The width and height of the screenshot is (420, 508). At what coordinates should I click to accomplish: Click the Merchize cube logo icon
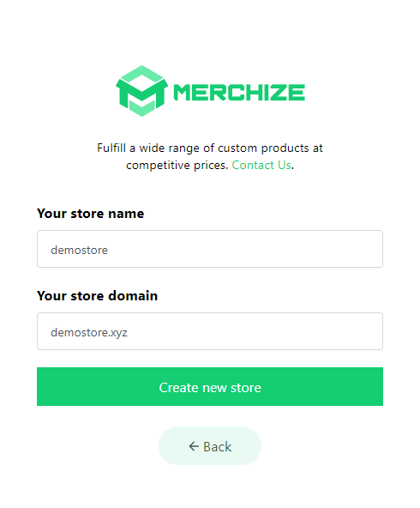tap(141, 91)
